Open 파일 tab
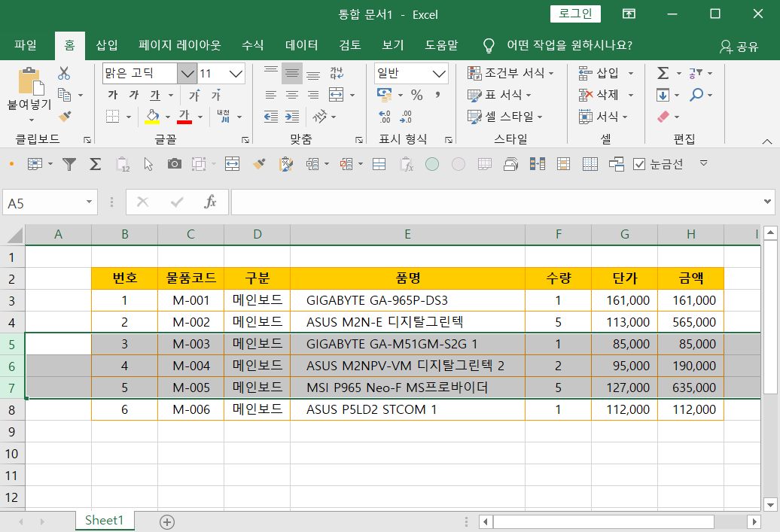780x532 pixels. pos(26,45)
